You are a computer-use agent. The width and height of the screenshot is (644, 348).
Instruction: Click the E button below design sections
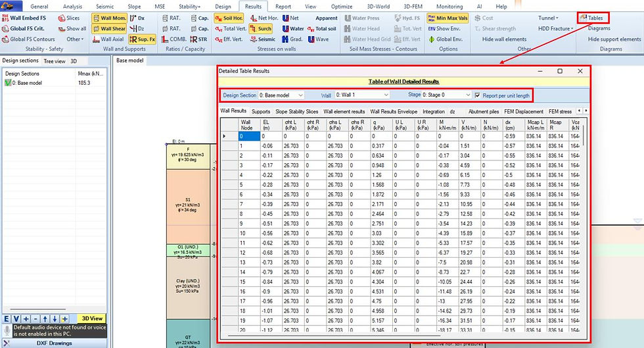(x=7, y=319)
